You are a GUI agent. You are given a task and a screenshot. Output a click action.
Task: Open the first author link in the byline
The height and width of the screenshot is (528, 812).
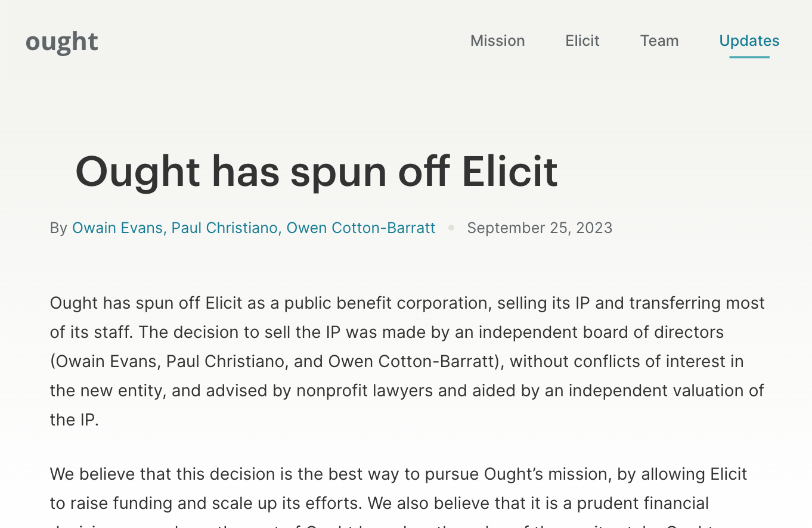[117, 228]
